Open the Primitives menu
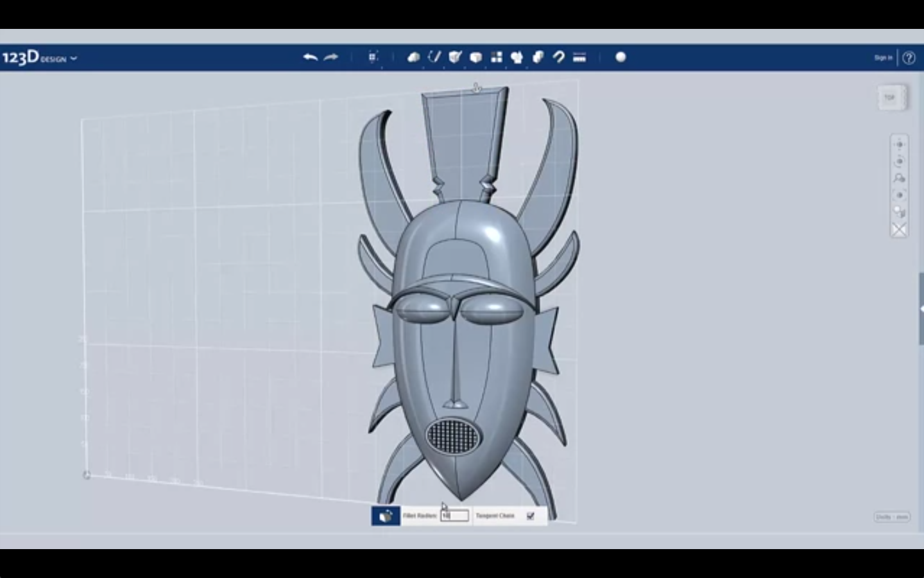924x578 pixels. [414, 57]
